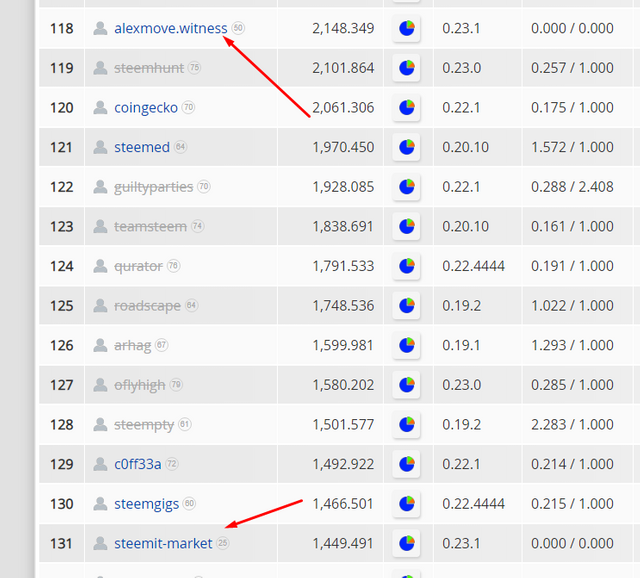Select price feed 2.283 / 1.000
Viewport: 640px width, 578px height.
click(x=572, y=425)
